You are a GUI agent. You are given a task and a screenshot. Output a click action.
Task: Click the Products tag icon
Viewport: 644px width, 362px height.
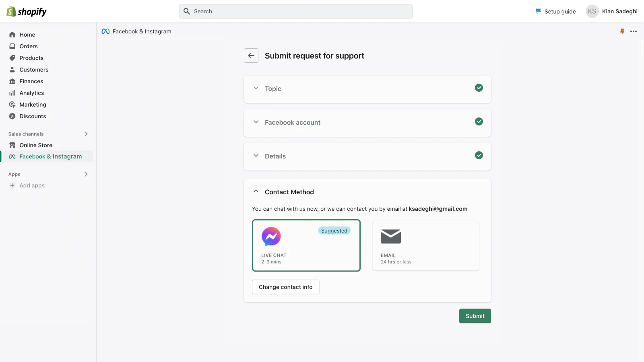tap(12, 58)
